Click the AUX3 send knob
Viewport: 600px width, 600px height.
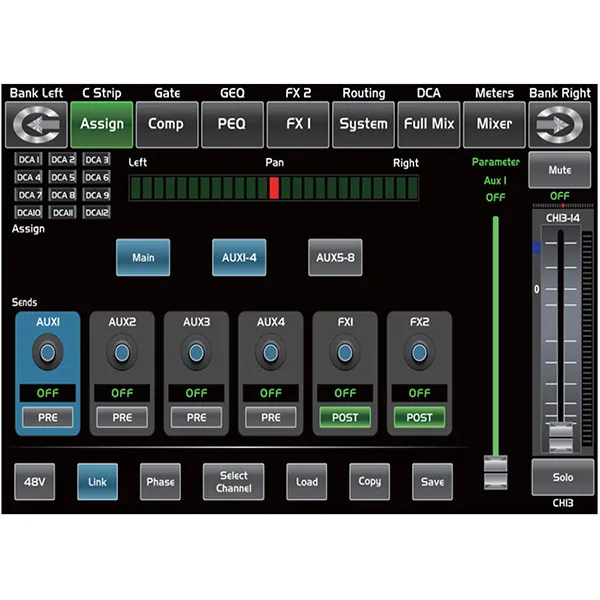click(x=196, y=352)
